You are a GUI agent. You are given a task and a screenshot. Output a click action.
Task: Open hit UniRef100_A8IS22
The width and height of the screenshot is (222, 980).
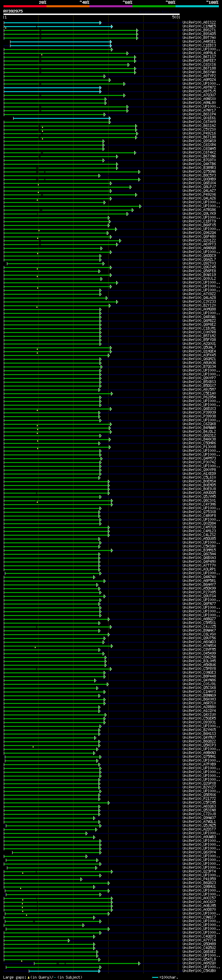(x=199, y=23)
